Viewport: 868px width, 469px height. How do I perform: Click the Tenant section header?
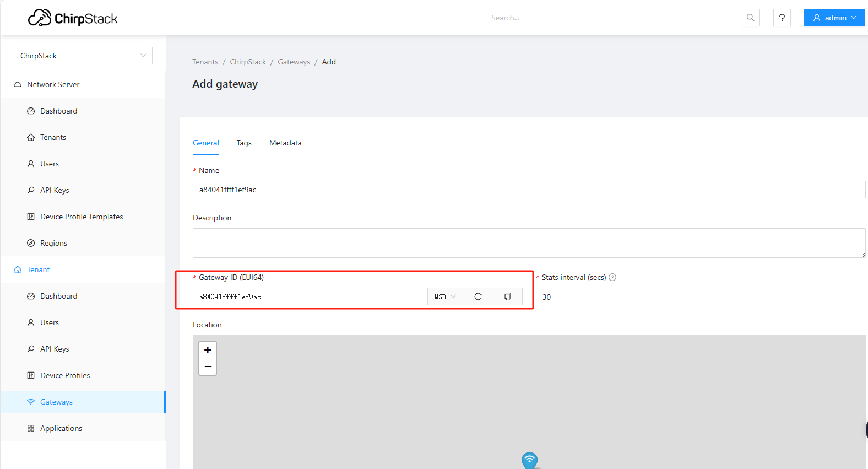click(83, 269)
